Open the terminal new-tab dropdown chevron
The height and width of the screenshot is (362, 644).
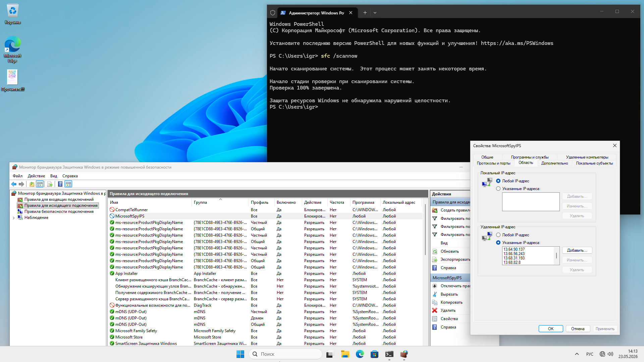[x=375, y=13]
